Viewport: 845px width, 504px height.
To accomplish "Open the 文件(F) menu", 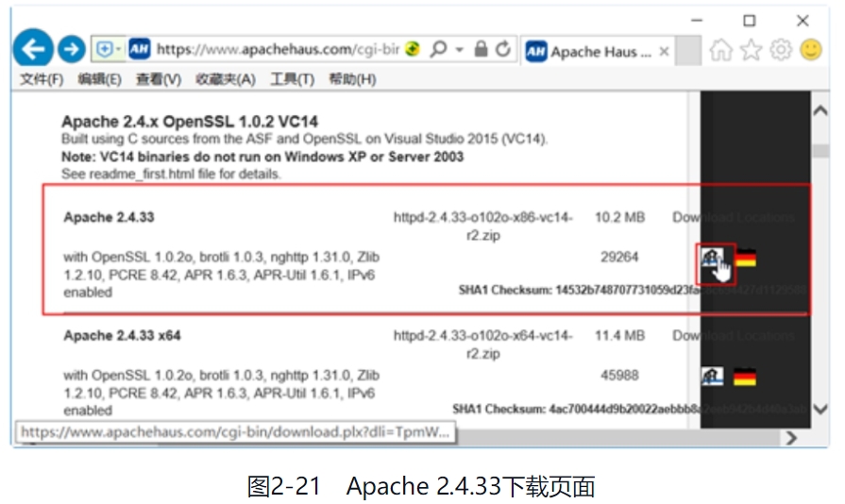I will (x=42, y=79).
